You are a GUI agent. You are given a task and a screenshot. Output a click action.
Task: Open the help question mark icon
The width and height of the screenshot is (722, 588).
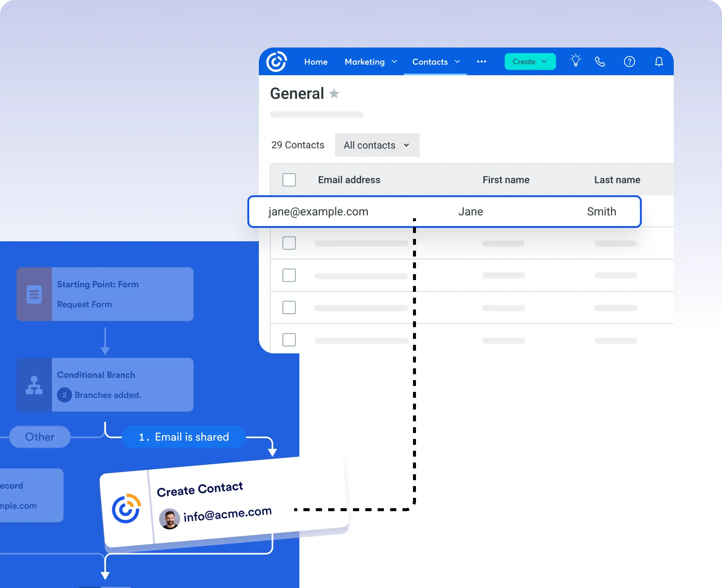tap(629, 62)
